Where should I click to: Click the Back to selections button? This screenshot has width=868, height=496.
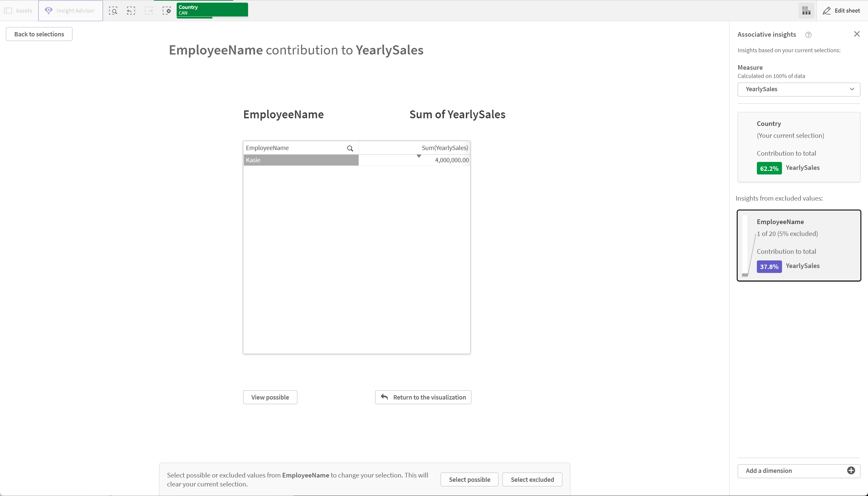click(39, 33)
